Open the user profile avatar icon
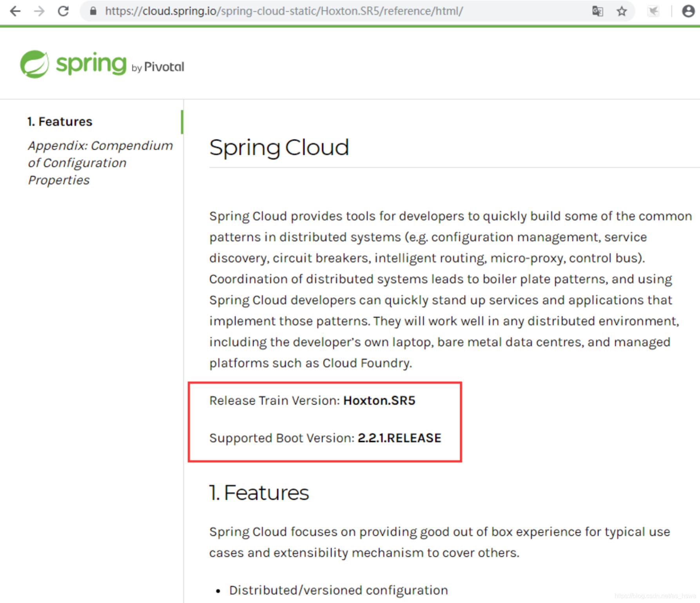Screen dimensions: 700x603 tap(688, 11)
